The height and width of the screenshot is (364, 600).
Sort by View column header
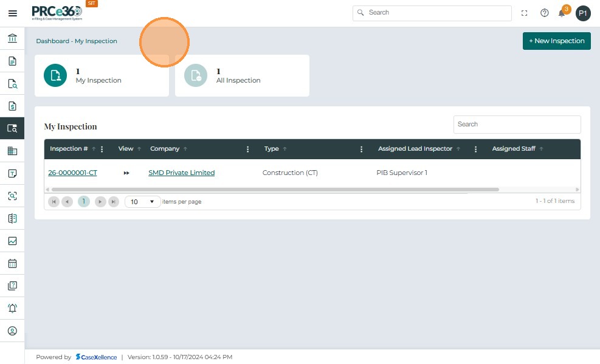pos(125,149)
